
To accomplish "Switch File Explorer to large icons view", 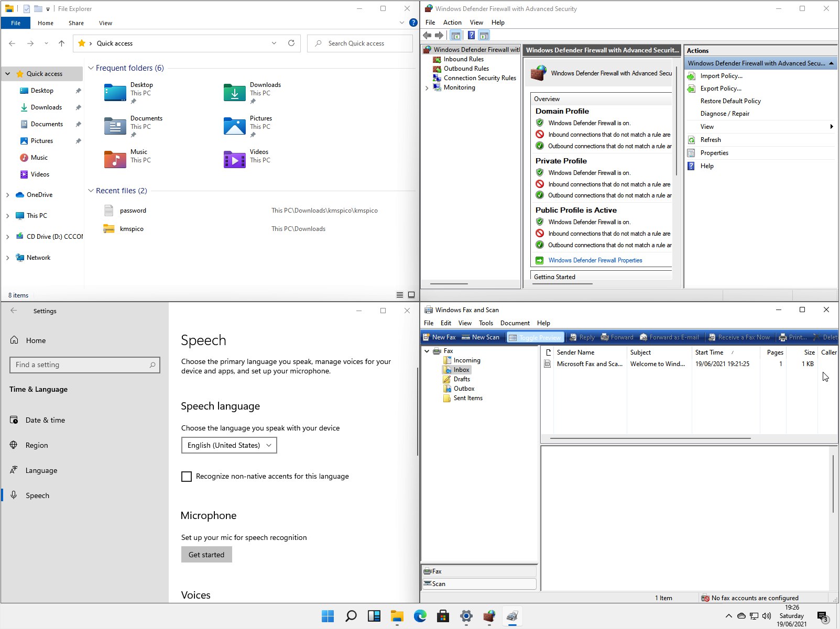I will tap(411, 295).
